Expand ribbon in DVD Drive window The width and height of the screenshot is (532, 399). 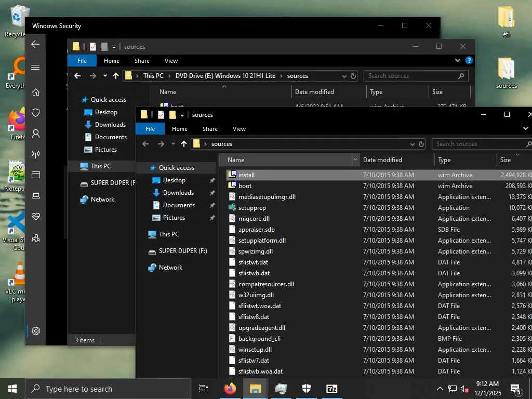[x=458, y=60]
